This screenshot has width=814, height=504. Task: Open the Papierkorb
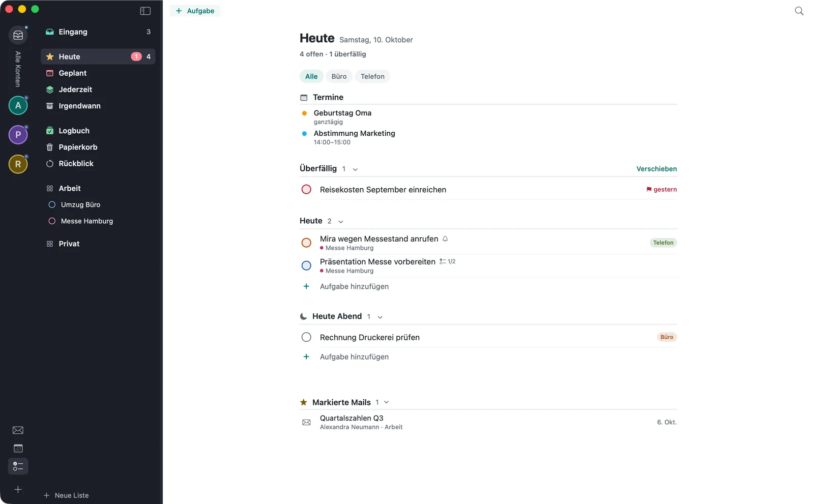pos(98,147)
